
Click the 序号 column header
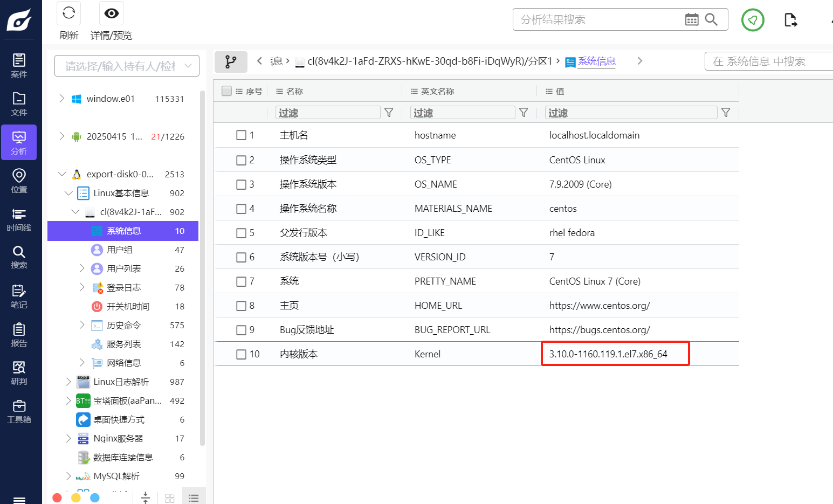tap(254, 92)
